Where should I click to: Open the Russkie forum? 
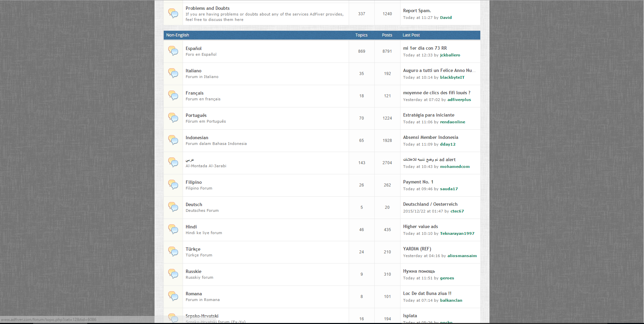click(x=193, y=271)
